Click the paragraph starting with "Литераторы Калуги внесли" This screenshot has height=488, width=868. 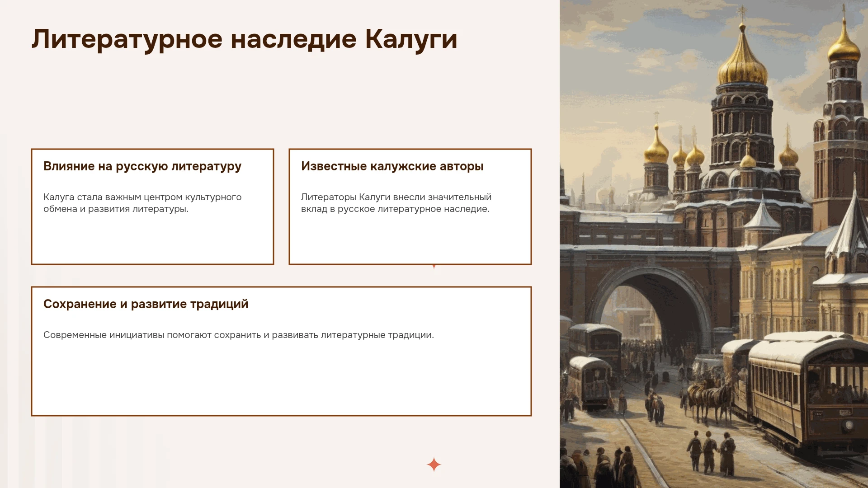click(x=396, y=203)
